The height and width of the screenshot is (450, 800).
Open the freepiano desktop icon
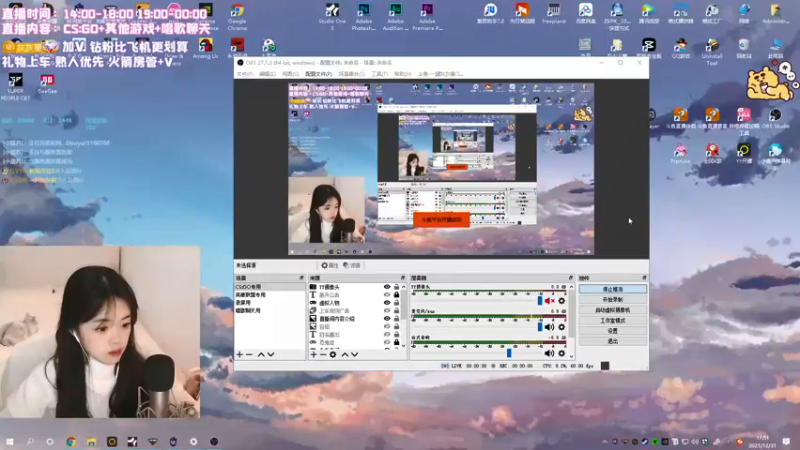tap(554, 14)
